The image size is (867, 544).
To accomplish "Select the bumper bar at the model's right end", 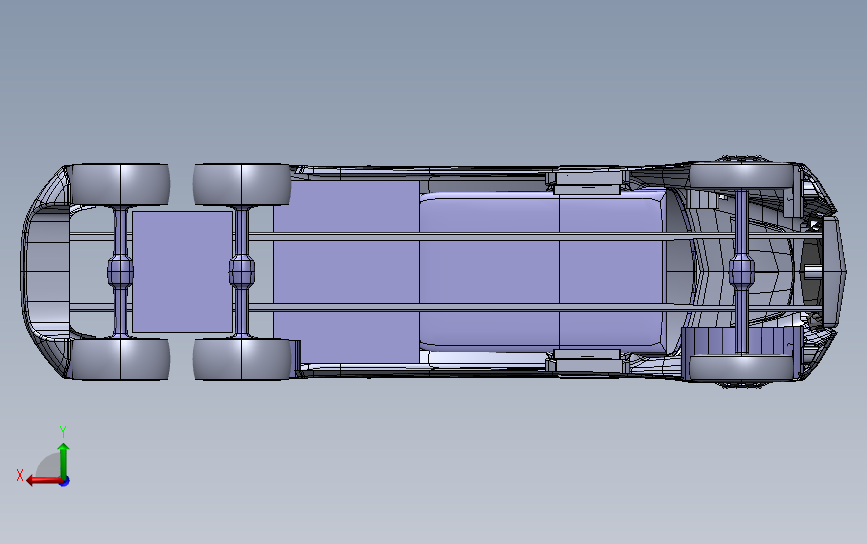I will tap(834, 271).
